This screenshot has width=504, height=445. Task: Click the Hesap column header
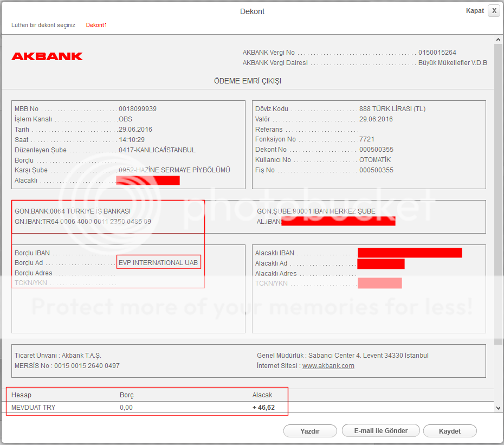pos(21,395)
